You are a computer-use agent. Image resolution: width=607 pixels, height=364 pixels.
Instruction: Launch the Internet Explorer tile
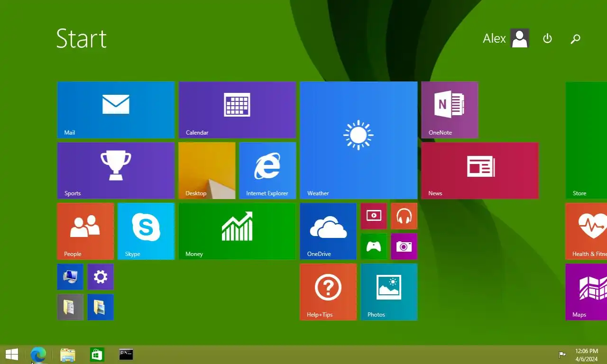coord(267,171)
